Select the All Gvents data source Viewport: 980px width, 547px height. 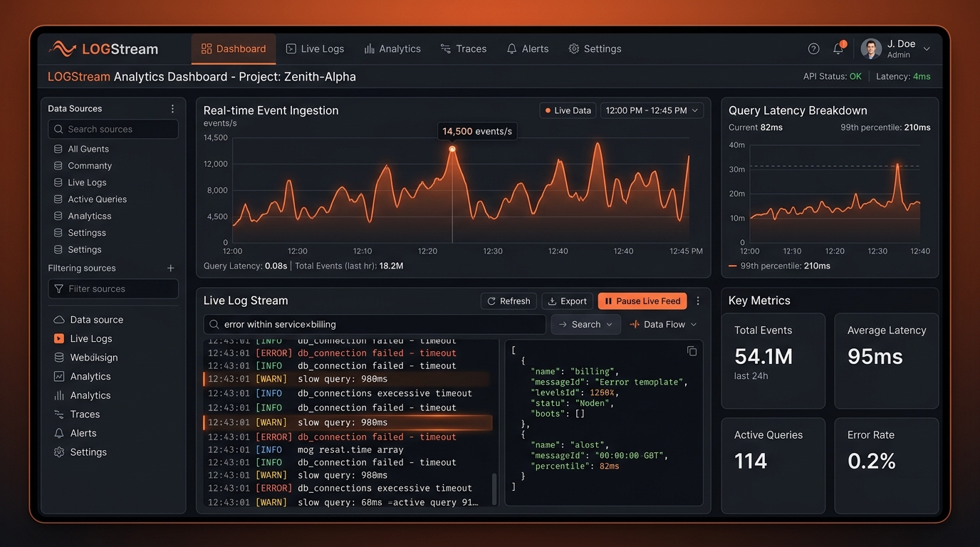click(81, 149)
